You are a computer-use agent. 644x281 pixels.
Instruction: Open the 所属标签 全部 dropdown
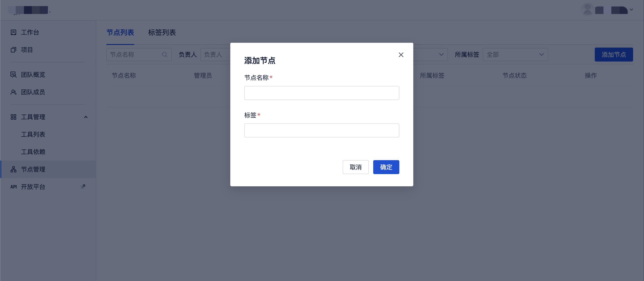(515, 55)
